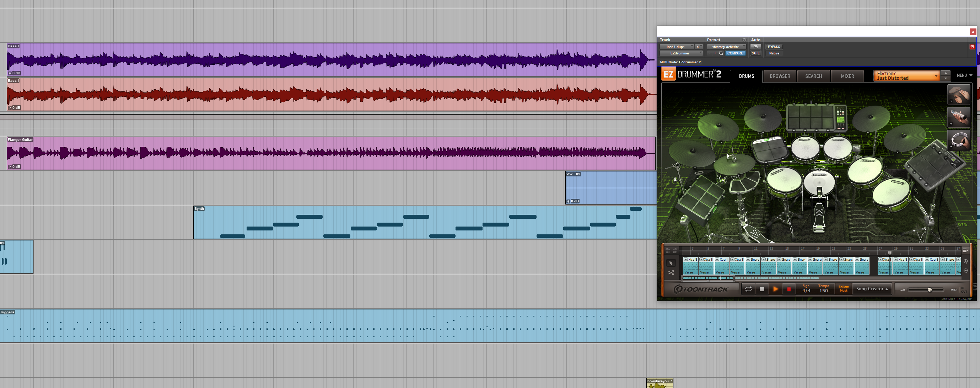This screenshot has height=388, width=980.
Task: Toggle the loop button in EZdrummer transport
Action: click(748, 289)
